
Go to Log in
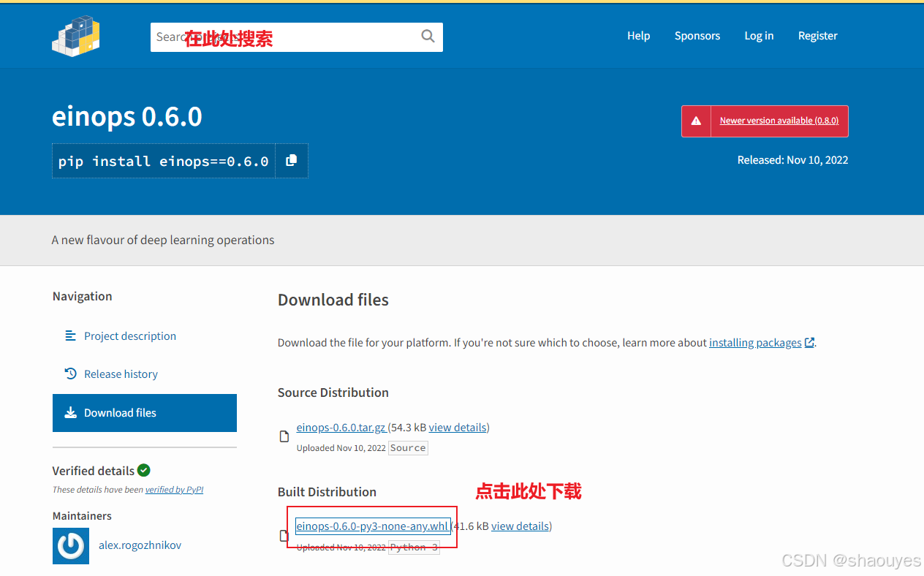click(759, 36)
